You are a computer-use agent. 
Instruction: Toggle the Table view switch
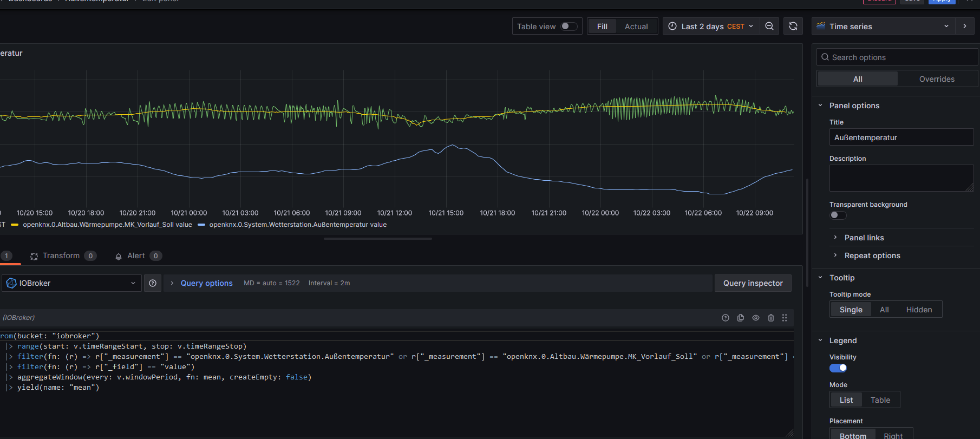pyautogui.click(x=569, y=26)
